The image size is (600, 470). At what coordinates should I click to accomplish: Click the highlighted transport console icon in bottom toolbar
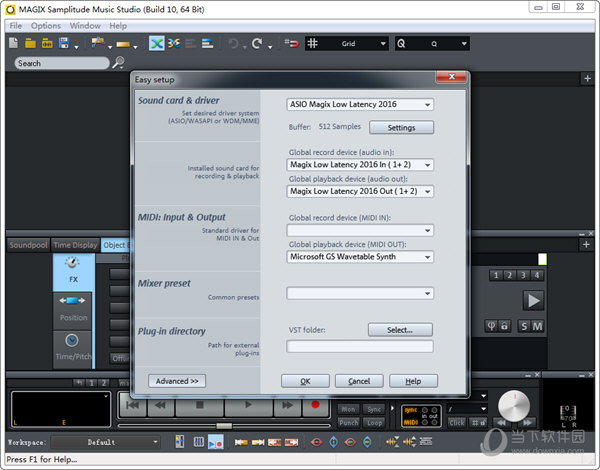click(215, 442)
